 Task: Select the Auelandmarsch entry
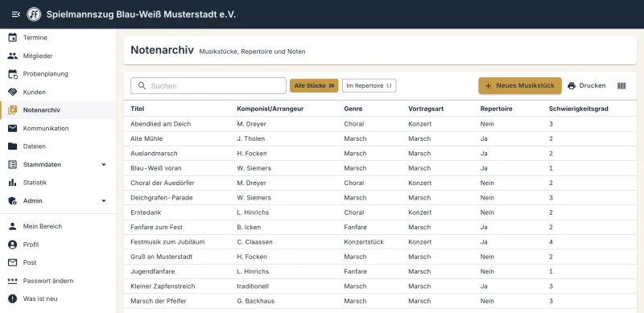pyautogui.click(x=380, y=153)
